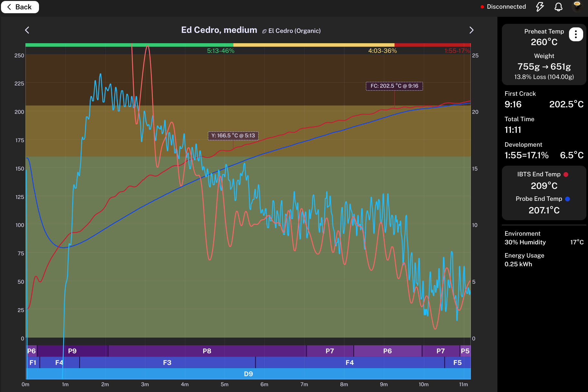
Task: Toggle the IBTS End Temp red series dot
Action: [x=566, y=174]
